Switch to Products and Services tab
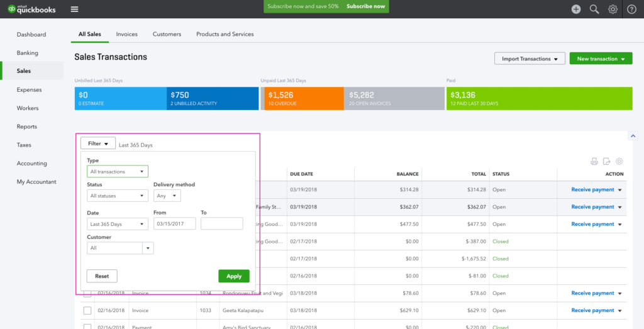 (225, 34)
